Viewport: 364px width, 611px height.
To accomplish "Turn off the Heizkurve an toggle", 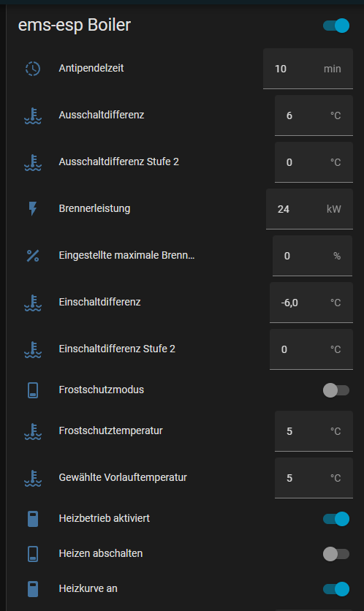I will coord(336,589).
